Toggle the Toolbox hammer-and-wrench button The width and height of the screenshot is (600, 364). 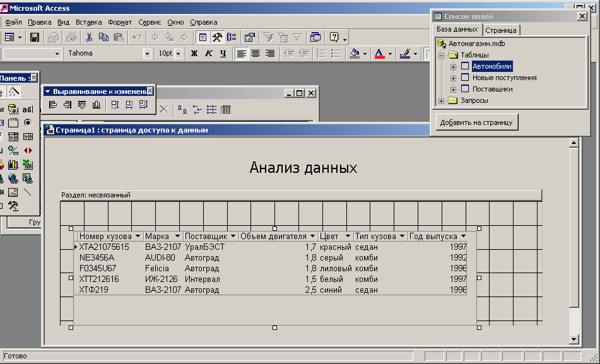217,37
